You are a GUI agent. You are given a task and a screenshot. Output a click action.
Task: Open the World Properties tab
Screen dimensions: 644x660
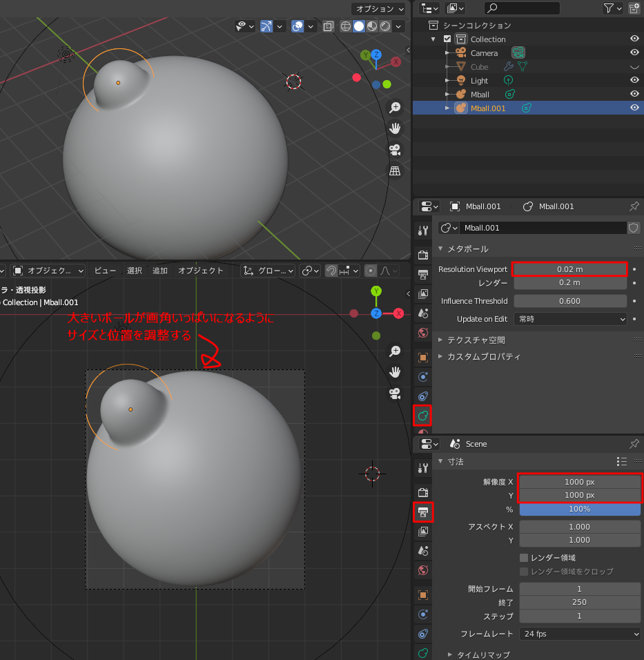coord(422,570)
